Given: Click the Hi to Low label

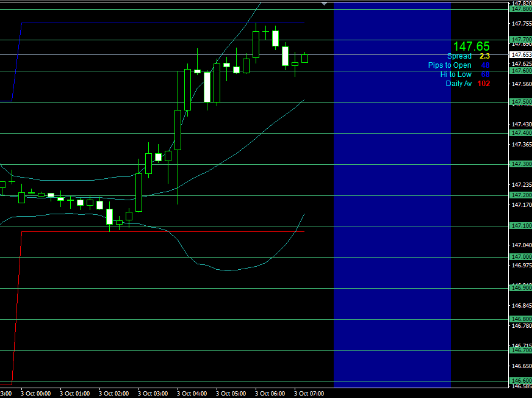Looking at the screenshot, I should click(456, 74).
